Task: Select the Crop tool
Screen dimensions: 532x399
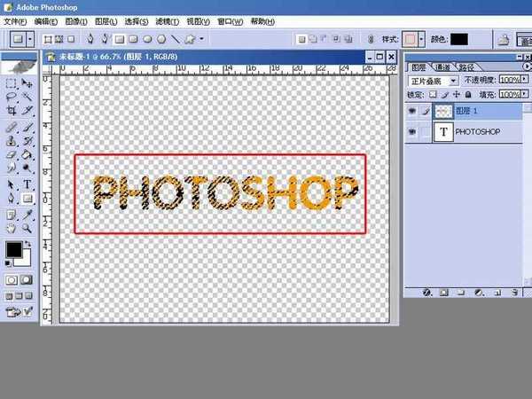Action: pyautogui.click(x=12, y=110)
